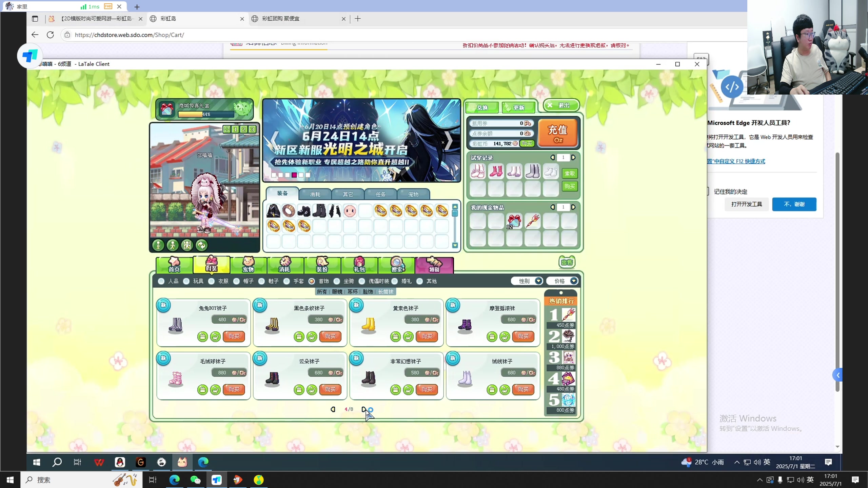
Task: Click the gift icon for 毛绒球袜子
Action: [202, 390]
